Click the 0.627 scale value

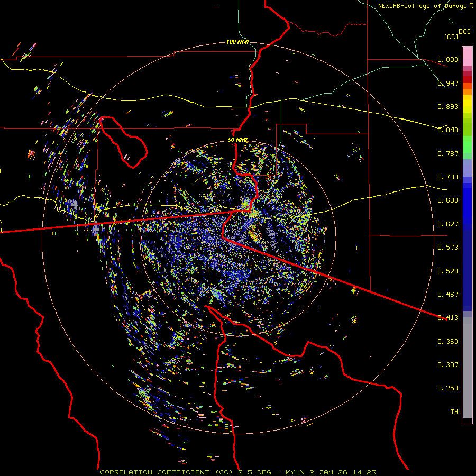coord(448,224)
